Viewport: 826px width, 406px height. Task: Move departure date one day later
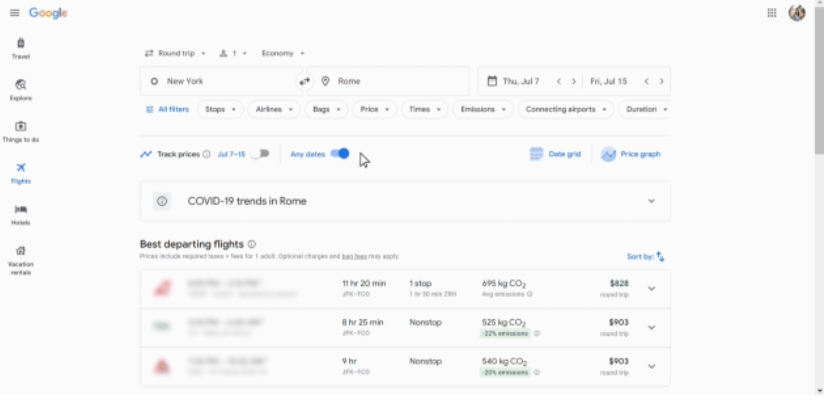click(574, 81)
